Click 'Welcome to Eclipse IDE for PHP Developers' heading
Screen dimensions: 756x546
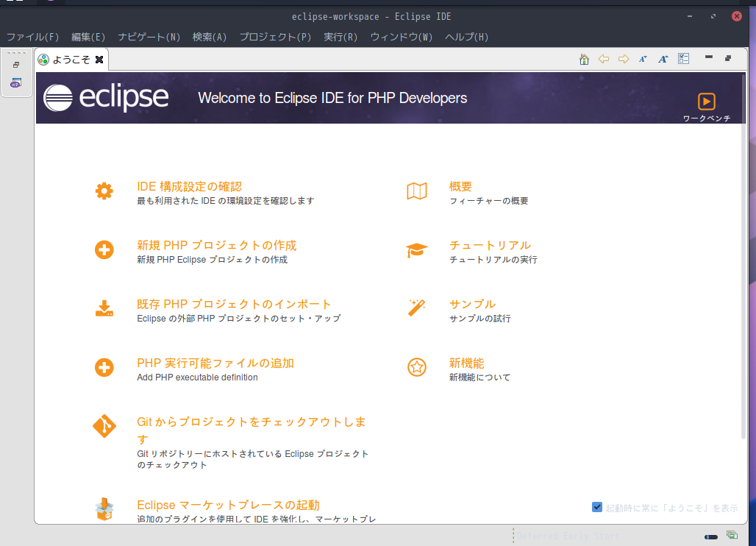(x=332, y=98)
